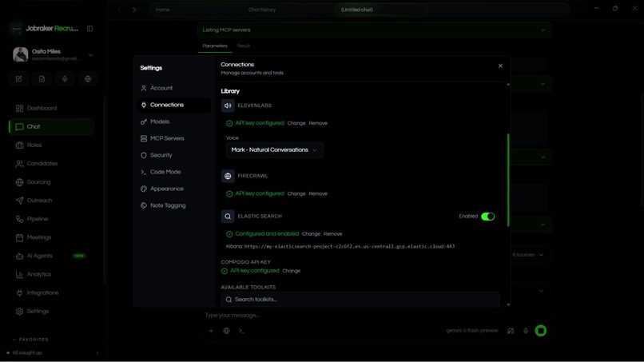Click the plus attach icon in chat

(211, 331)
